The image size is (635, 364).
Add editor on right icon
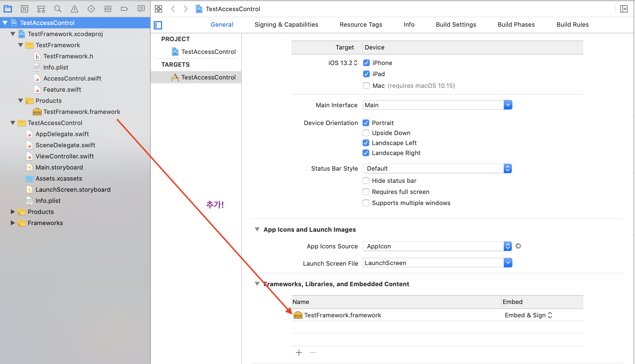point(624,9)
